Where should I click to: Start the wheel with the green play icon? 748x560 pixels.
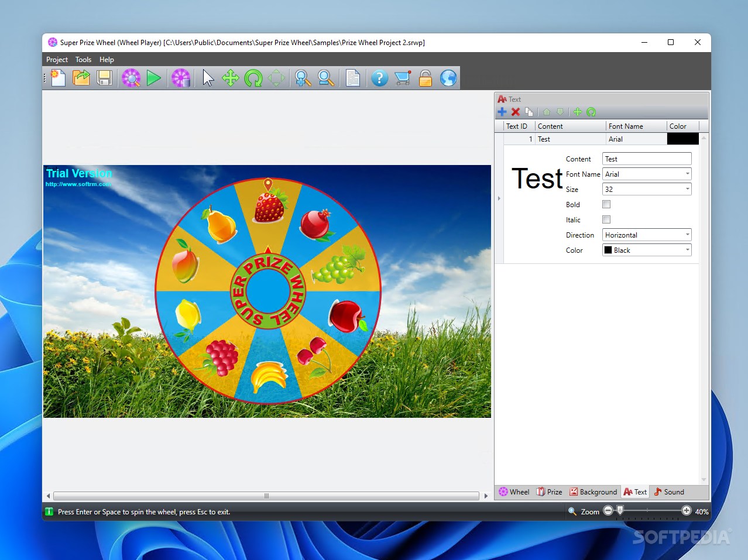tap(154, 78)
